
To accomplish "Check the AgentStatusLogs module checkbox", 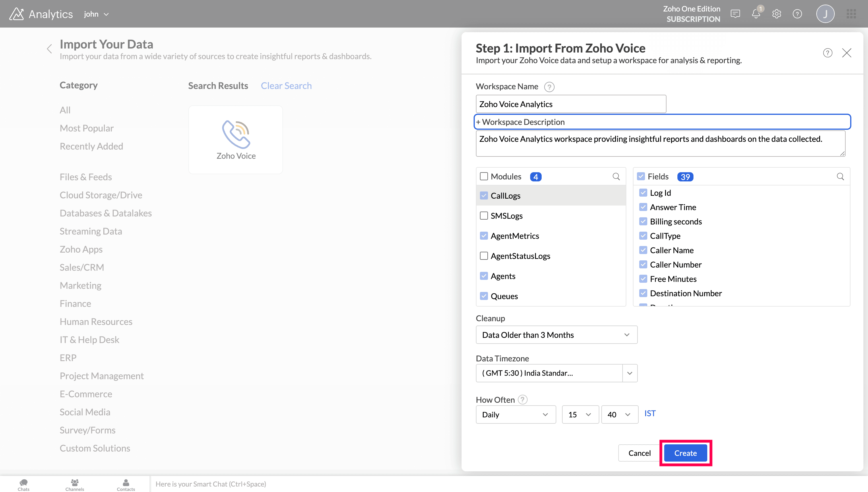I will [x=484, y=256].
